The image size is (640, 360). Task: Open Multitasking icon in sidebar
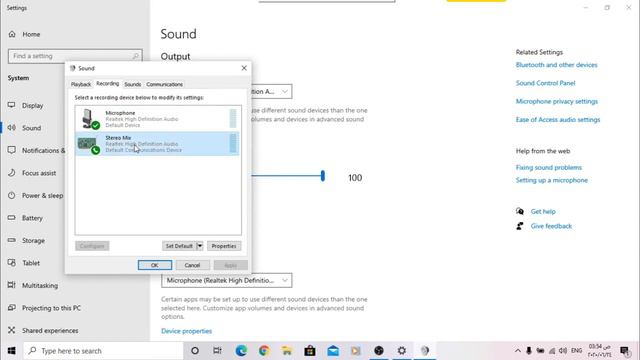(x=11, y=285)
